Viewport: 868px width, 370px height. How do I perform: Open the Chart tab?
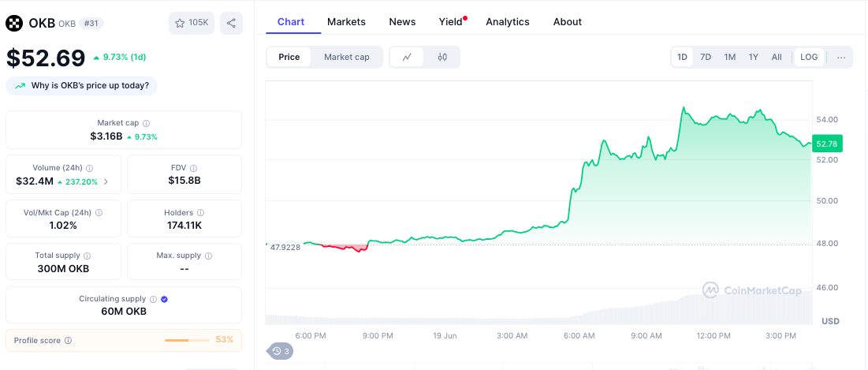(291, 22)
